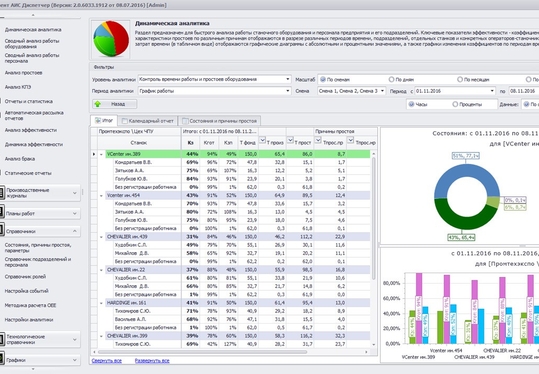Screen dimensions: 539x374
Task: Collapse the VCenter инв.389 row
Action: click(x=101, y=154)
